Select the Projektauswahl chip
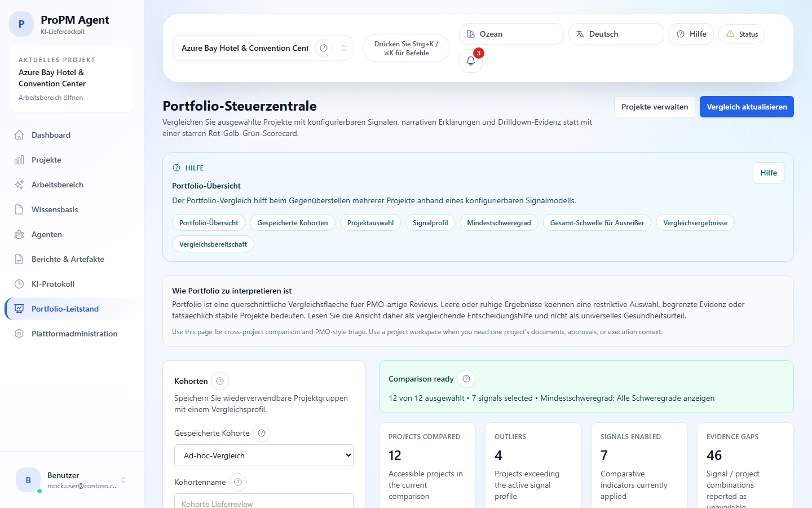The width and height of the screenshot is (812, 508). (370, 222)
